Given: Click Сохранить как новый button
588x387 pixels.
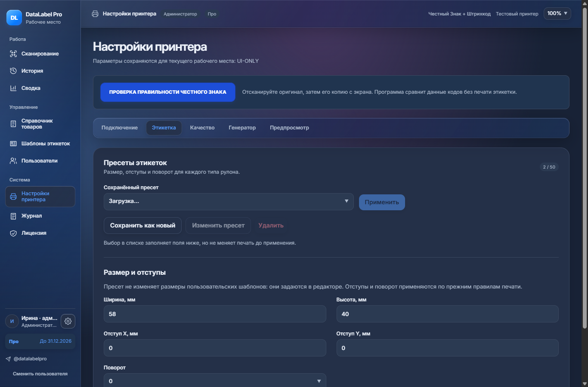Looking at the screenshot, I should pos(143,225).
